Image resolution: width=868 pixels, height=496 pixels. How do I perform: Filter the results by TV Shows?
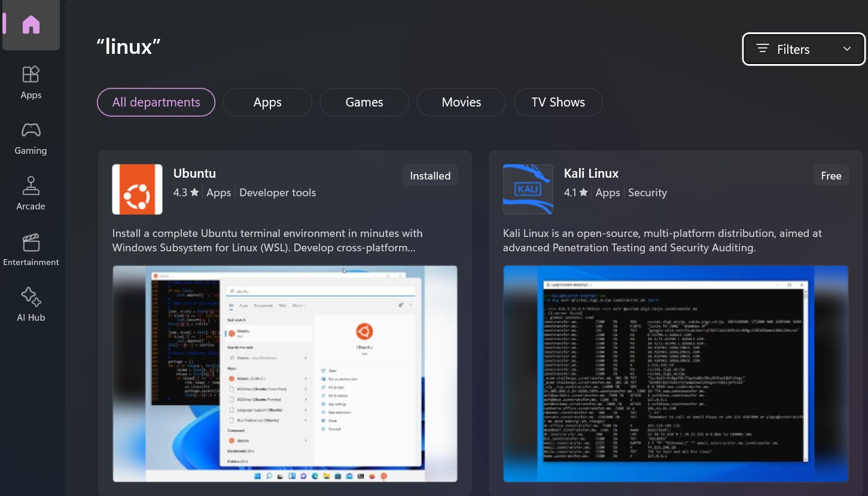pos(558,102)
